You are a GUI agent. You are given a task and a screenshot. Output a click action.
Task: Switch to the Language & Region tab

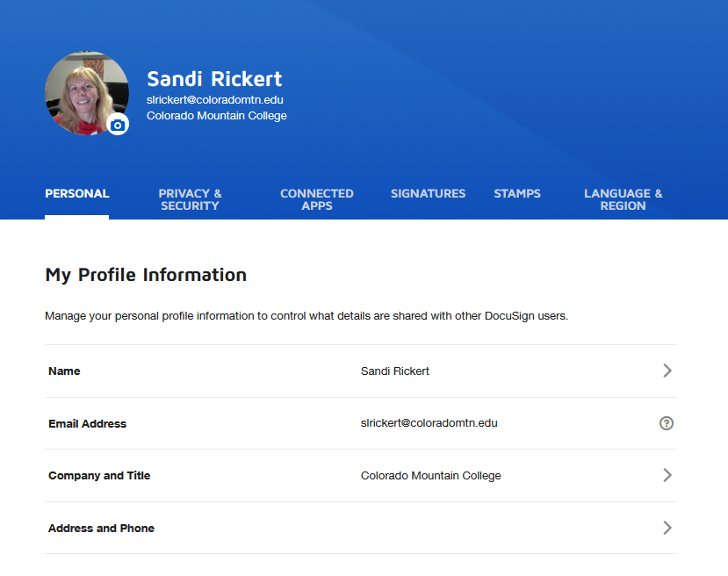pos(623,199)
